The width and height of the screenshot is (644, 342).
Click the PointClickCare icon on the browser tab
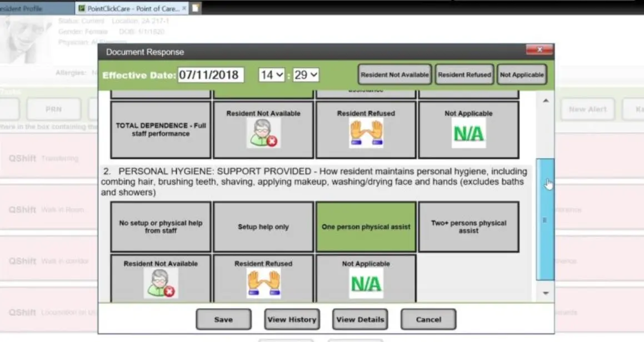coord(82,8)
